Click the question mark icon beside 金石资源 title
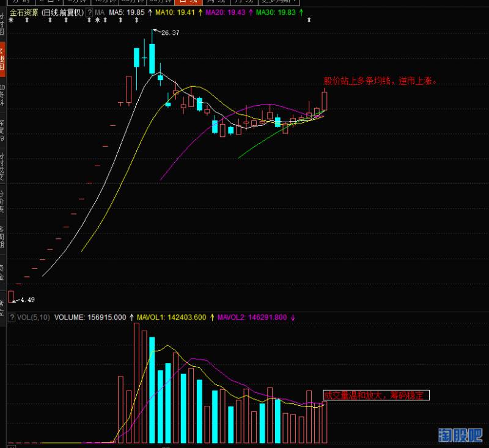489x448 pixels. (x=89, y=12)
